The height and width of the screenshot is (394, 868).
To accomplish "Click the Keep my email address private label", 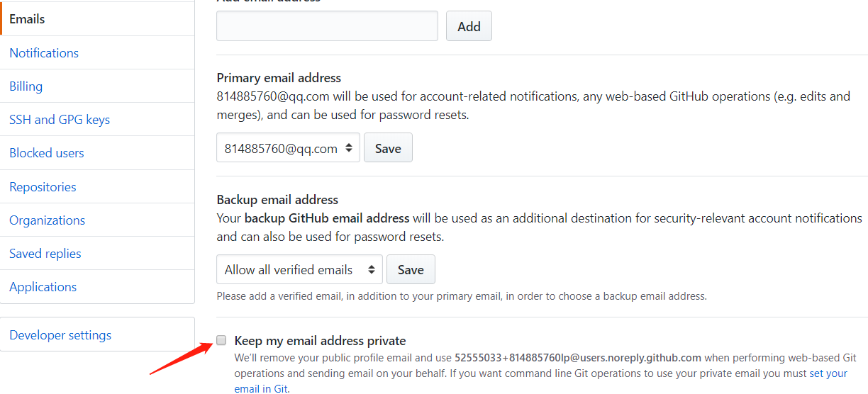I will [320, 341].
